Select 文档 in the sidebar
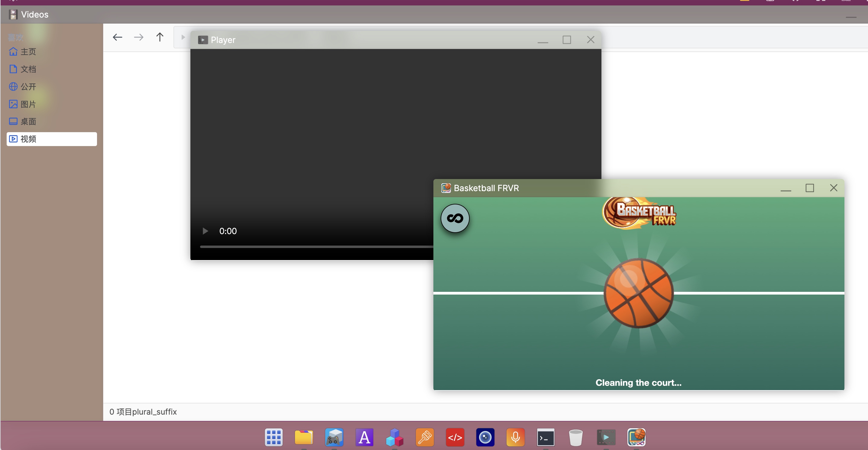Screen dimensions: 868x450 click(28, 69)
